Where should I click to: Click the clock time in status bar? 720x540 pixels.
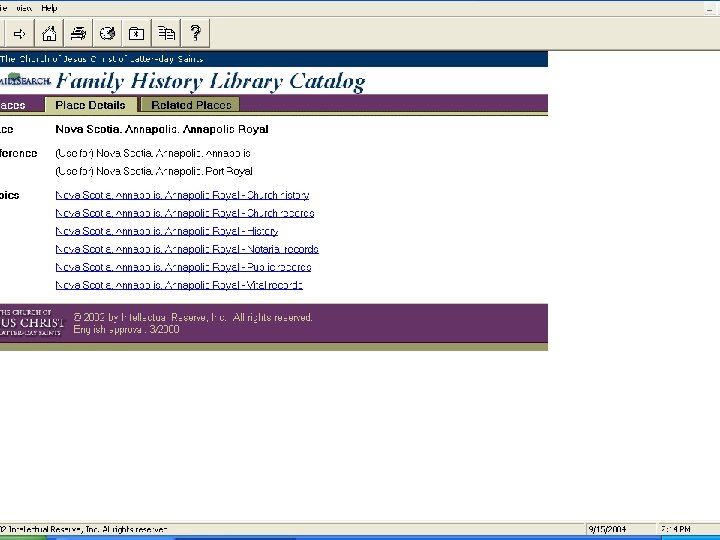[x=675, y=529]
